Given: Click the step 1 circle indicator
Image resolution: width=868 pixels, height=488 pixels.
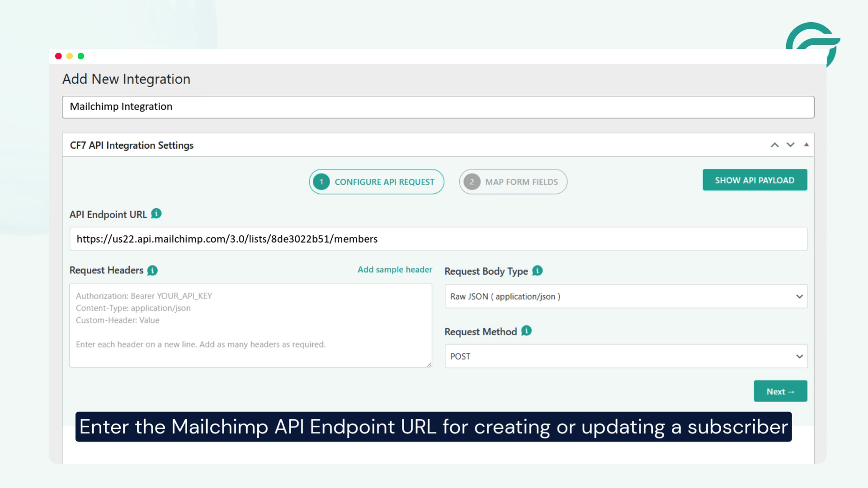Looking at the screenshot, I should 321,182.
